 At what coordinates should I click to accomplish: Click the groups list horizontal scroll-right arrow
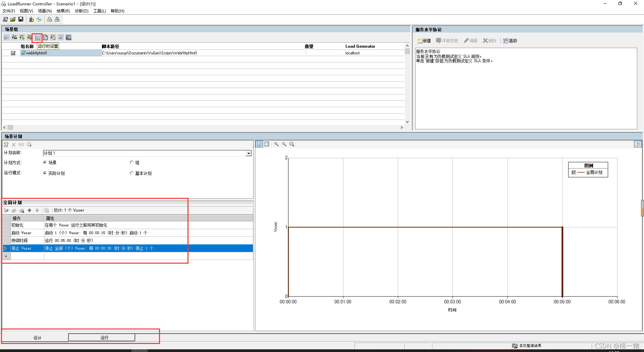pos(402,127)
